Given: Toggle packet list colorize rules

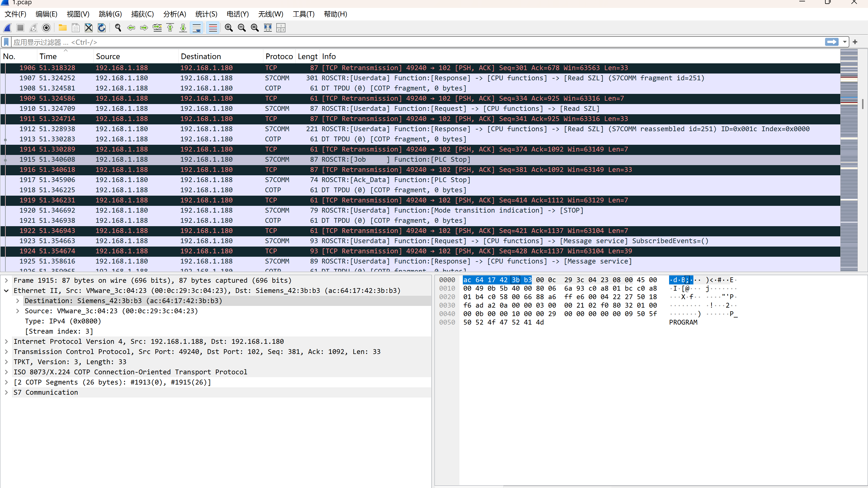Looking at the screenshot, I should click(212, 28).
